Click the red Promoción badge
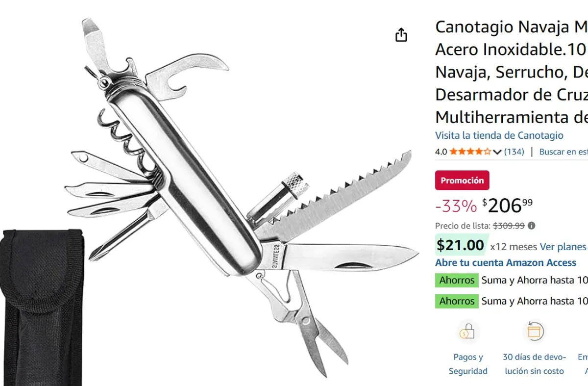This screenshot has height=386, width=588. pos(462,180)
